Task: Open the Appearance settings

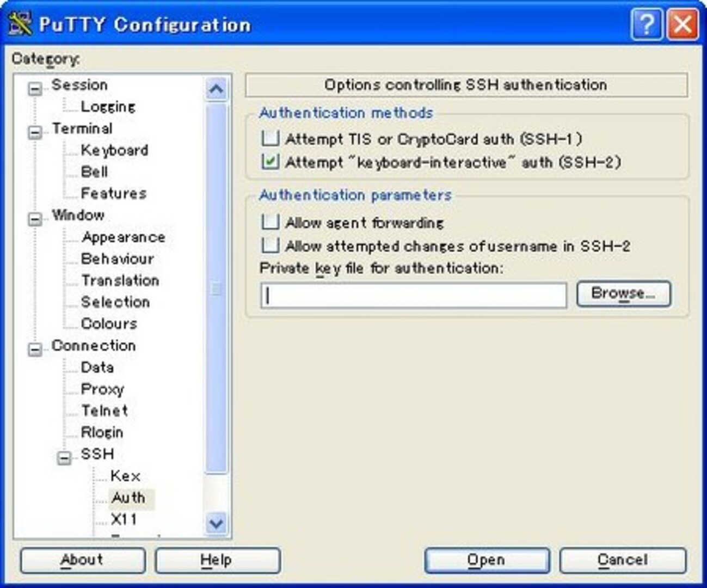Action: tap(123, 237)
